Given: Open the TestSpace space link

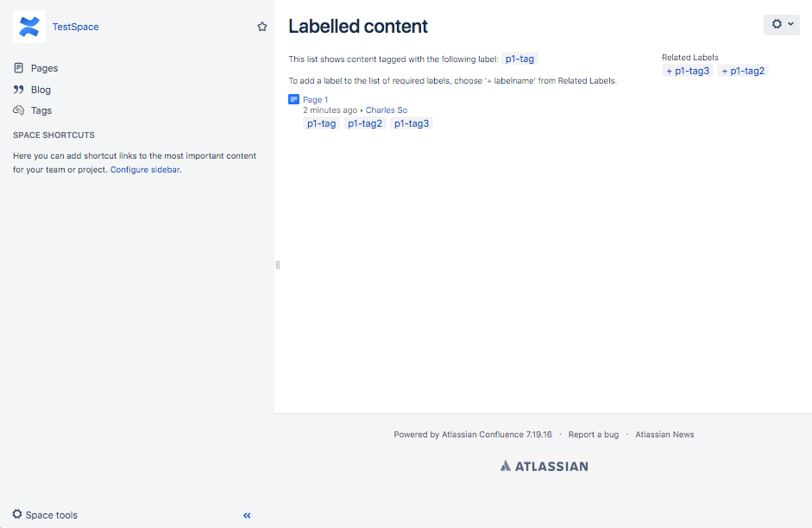Looking at the screenshot, I should 76,27.
